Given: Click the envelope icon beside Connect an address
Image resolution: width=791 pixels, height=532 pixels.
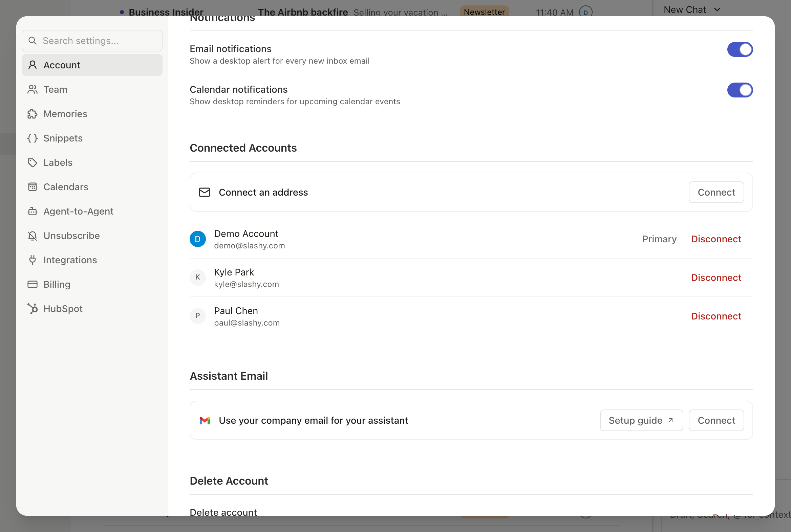Looking at the screenshot, I should click(x=205, y=192).
